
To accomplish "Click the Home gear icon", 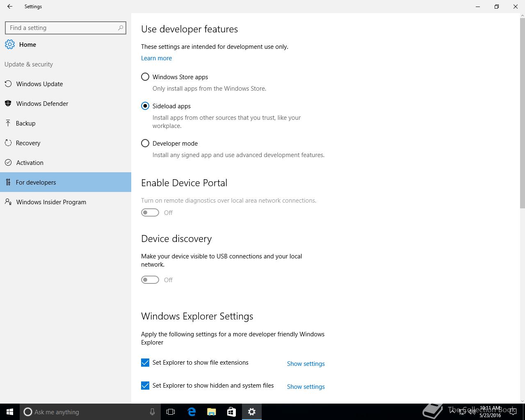I will [10, 44].
